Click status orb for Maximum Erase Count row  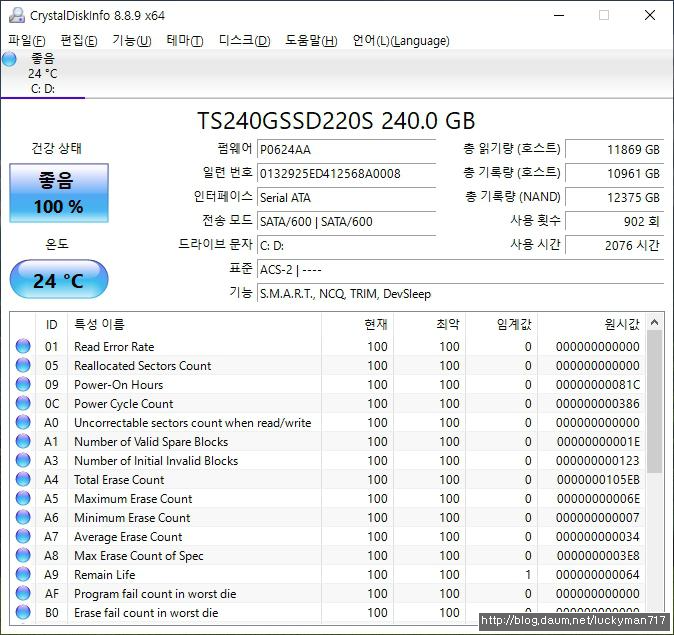(23, 498)
